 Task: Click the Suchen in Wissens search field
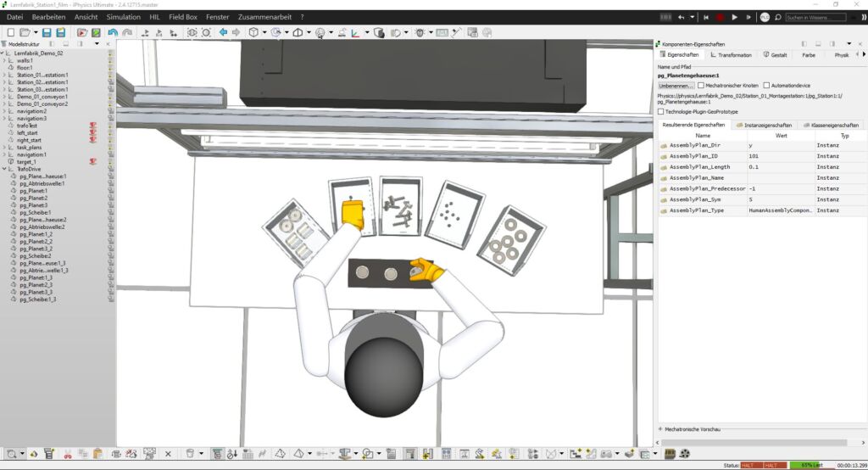[x=815, y=17]
